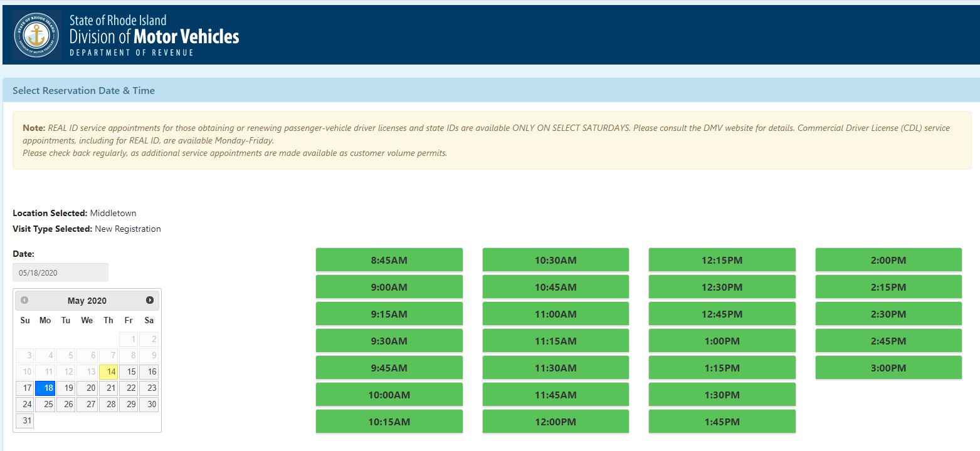Click the Rhode Island DMV anchor seal logo
This screenshot has width=980, height=451.
36,35
